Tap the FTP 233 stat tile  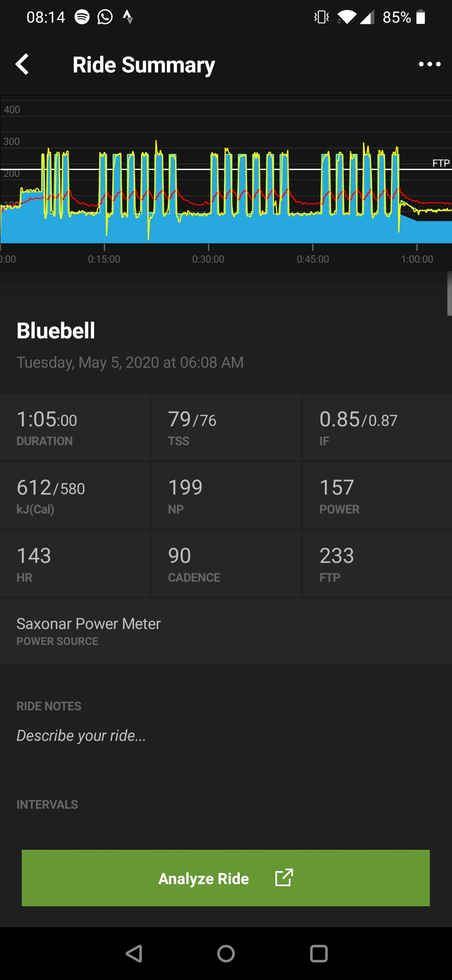(378, 564)
